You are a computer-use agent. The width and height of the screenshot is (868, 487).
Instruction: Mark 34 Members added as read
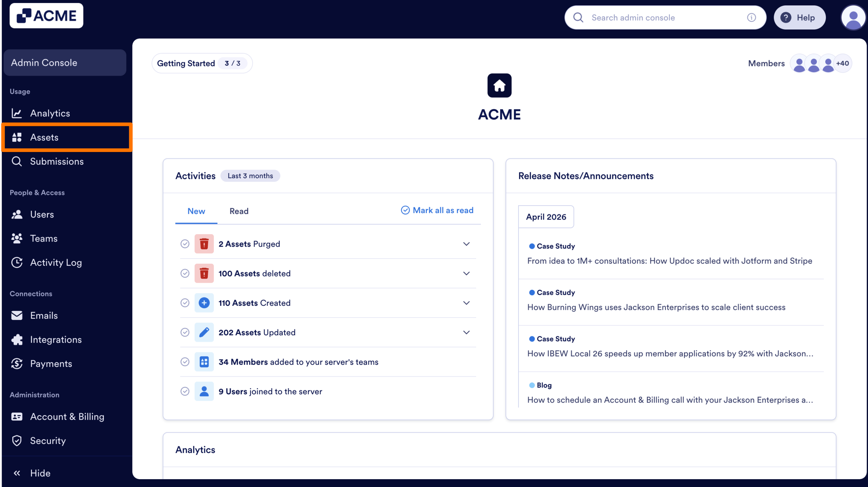(185, 362)
